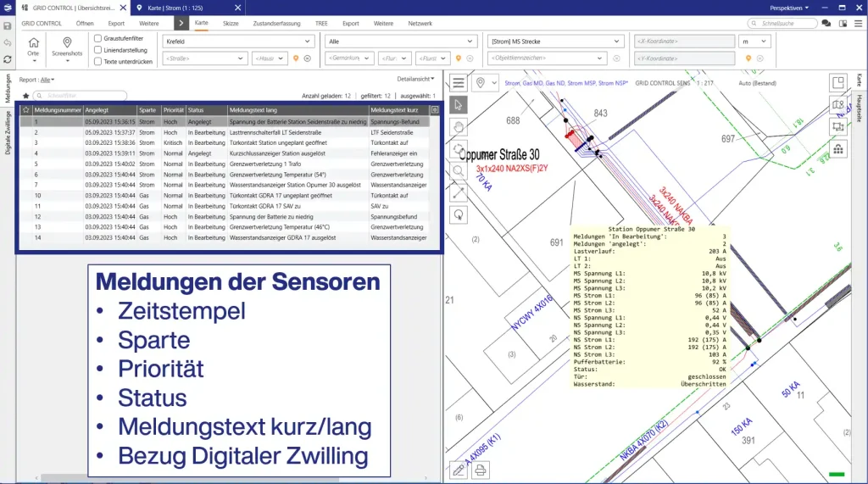
Task: Open the Screenshots pin icon
Action: (x=67, y=48)
